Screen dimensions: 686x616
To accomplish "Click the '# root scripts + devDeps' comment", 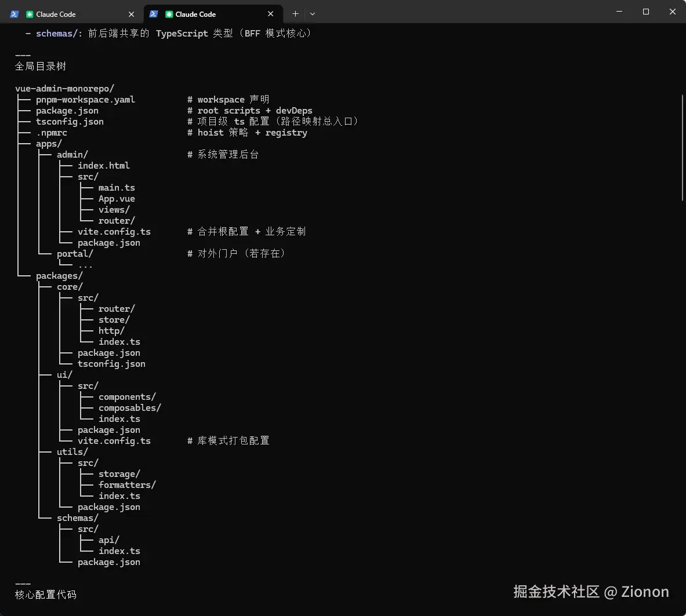I will coord(250,111).
